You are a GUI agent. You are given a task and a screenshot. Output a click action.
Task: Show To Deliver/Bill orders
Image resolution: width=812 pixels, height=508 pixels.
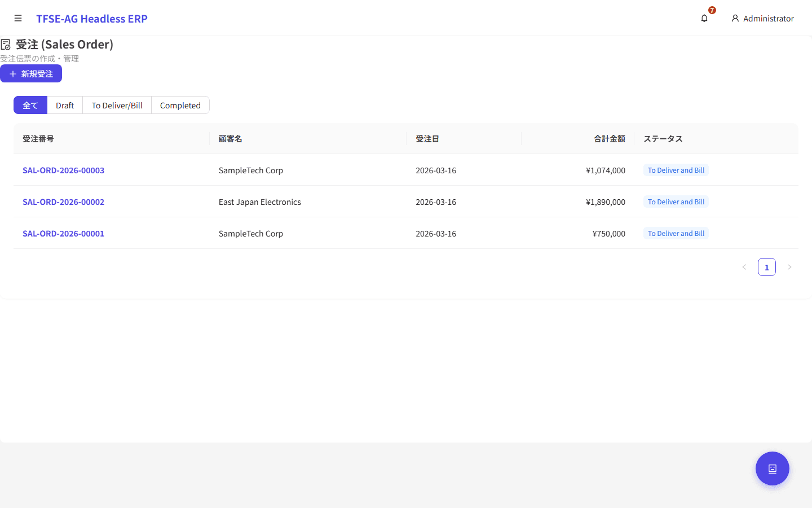coord(117,106)
